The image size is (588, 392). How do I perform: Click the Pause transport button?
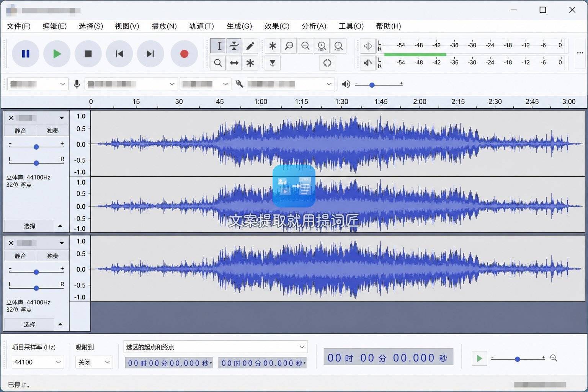[26, 54]
